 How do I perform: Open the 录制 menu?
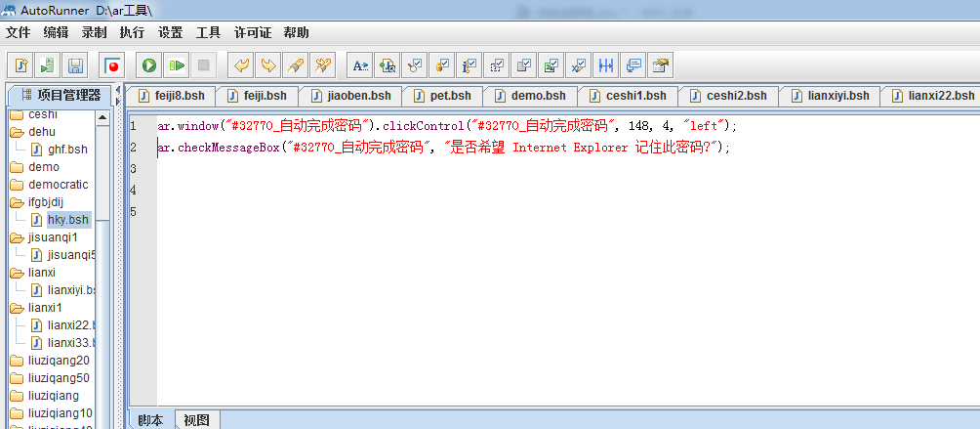click(x=95, y=33)
